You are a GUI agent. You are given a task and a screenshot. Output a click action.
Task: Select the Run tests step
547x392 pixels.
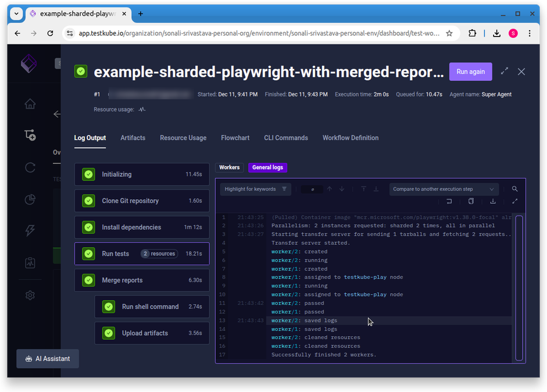(142, 254)
